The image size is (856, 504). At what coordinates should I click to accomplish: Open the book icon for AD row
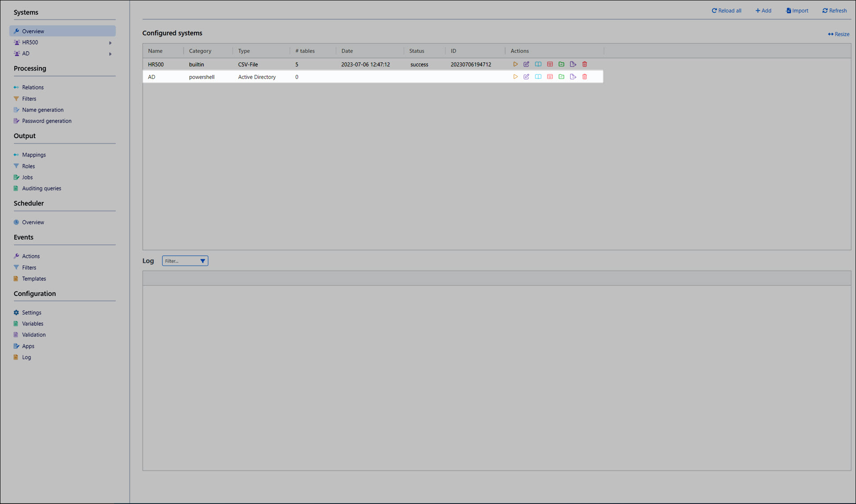tap(538, 77)
